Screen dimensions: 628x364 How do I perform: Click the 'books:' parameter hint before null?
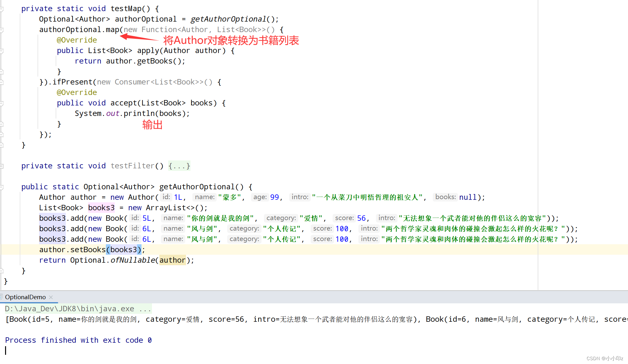click(445, 197)
